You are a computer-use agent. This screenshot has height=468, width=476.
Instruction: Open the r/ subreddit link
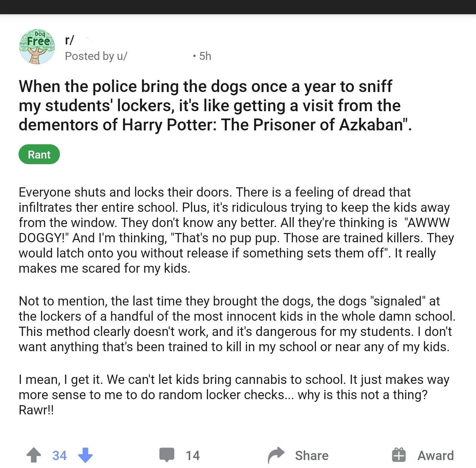click(70, 40)
